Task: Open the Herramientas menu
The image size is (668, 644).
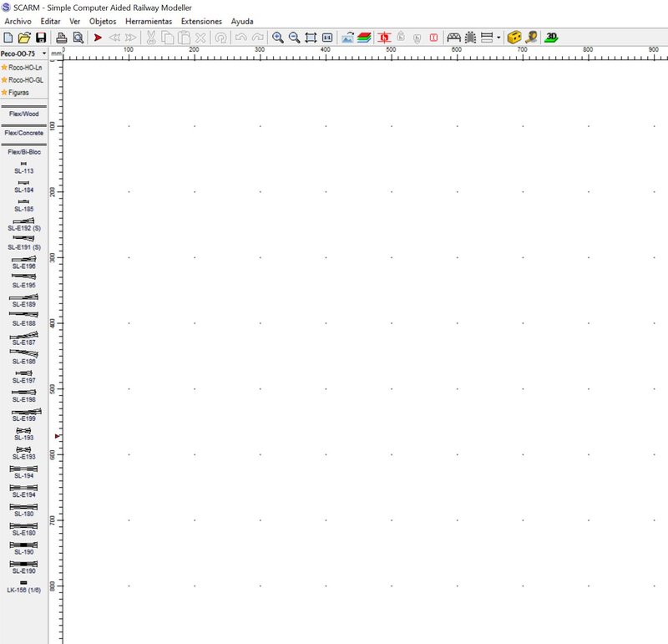Action: coord(149,22)
